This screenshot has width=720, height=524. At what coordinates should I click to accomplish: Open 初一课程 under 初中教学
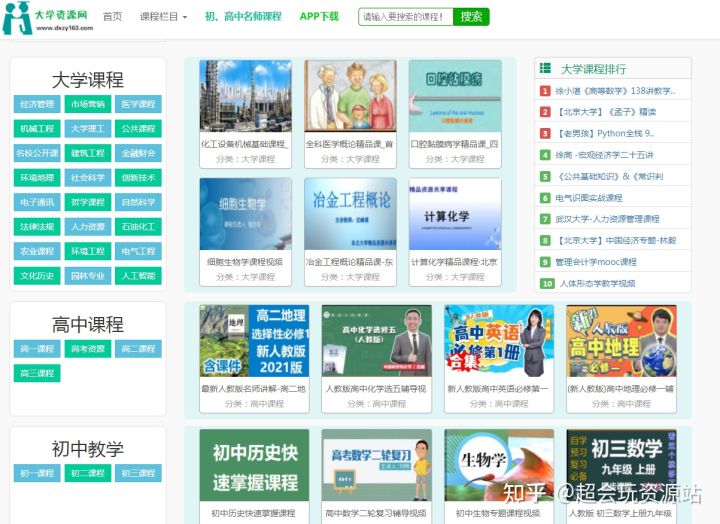[37, 473]
